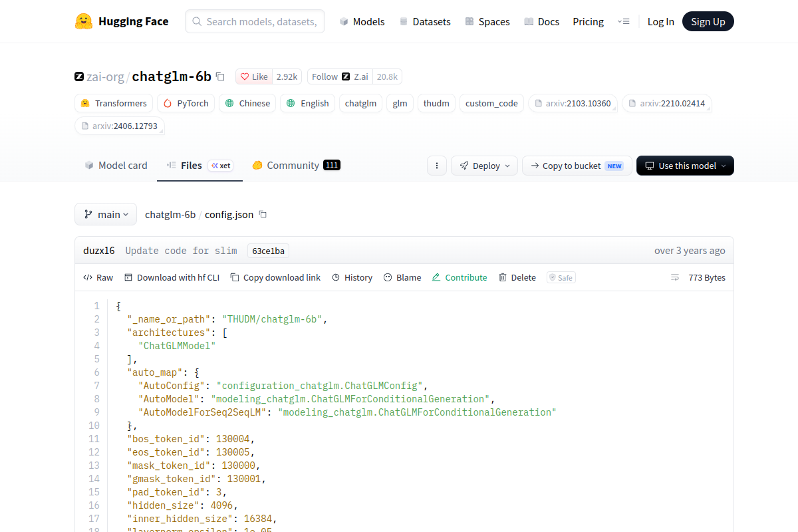The height and width of the screenshot is (532, 798).
Task: Click the Safe scan badge
Action: point(561,277)
